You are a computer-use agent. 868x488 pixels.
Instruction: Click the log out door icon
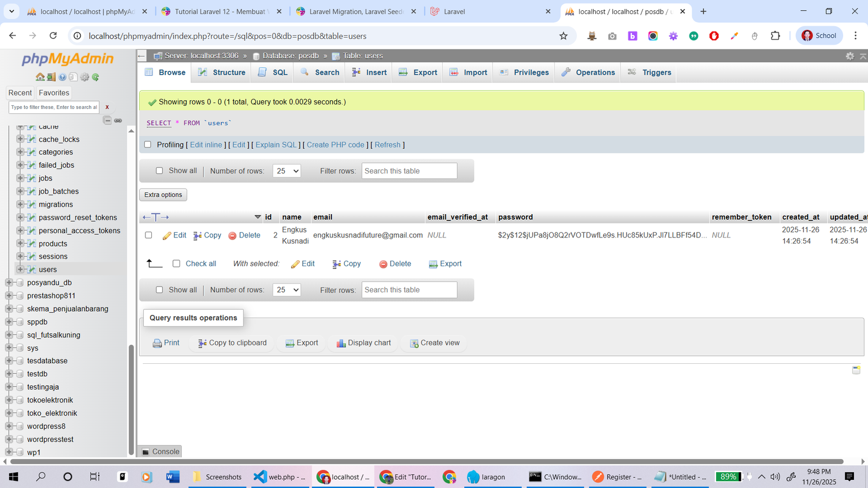(x=51, y=77)
